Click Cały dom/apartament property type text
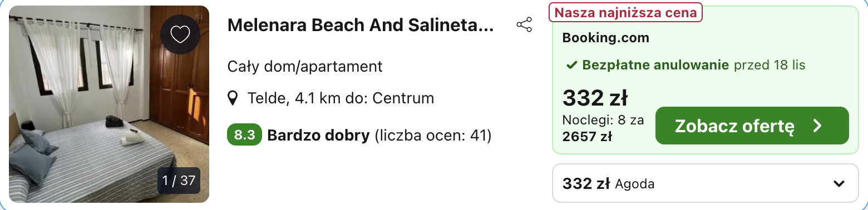The image size is (868, 210). click(x=305, y=67)
